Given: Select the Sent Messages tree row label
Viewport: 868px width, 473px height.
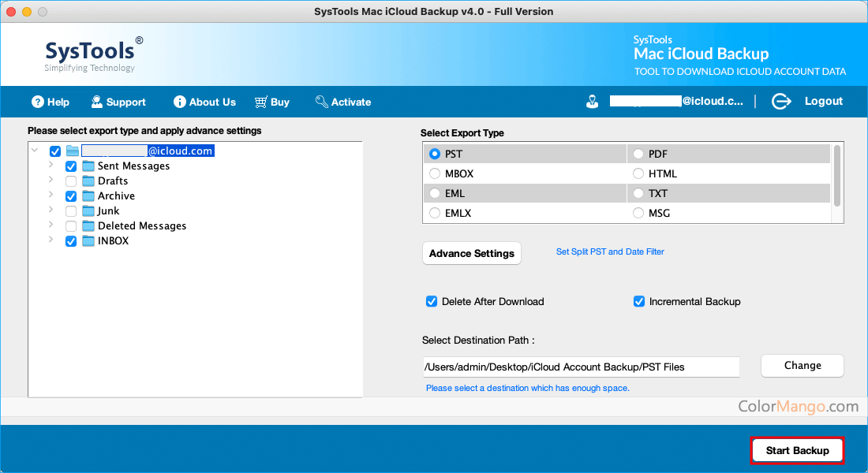Looking at the screenshot, I should 134,166.
